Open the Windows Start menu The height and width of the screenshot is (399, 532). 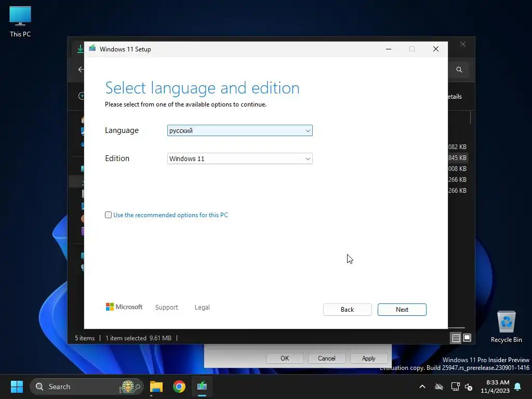point(17,387)
